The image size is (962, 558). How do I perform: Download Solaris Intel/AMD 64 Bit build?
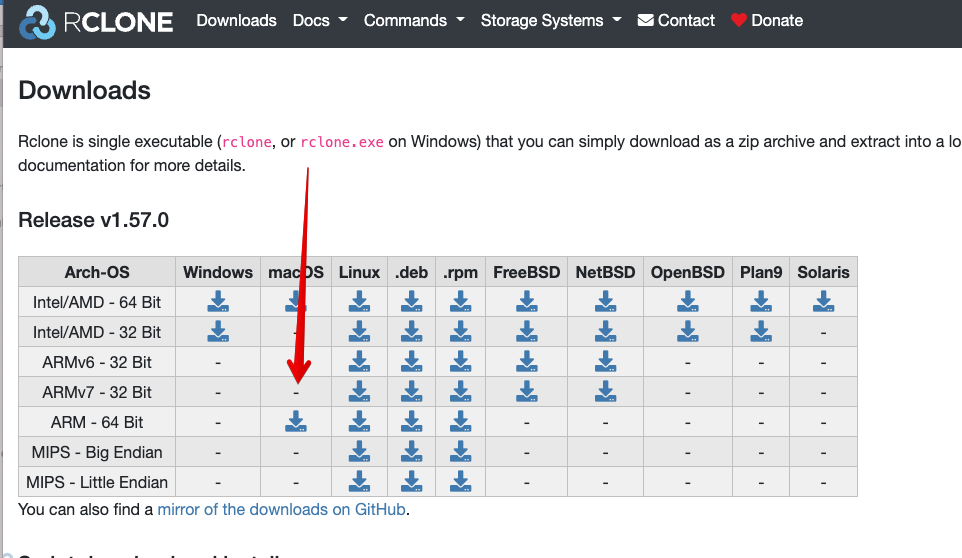pos(823,302)
